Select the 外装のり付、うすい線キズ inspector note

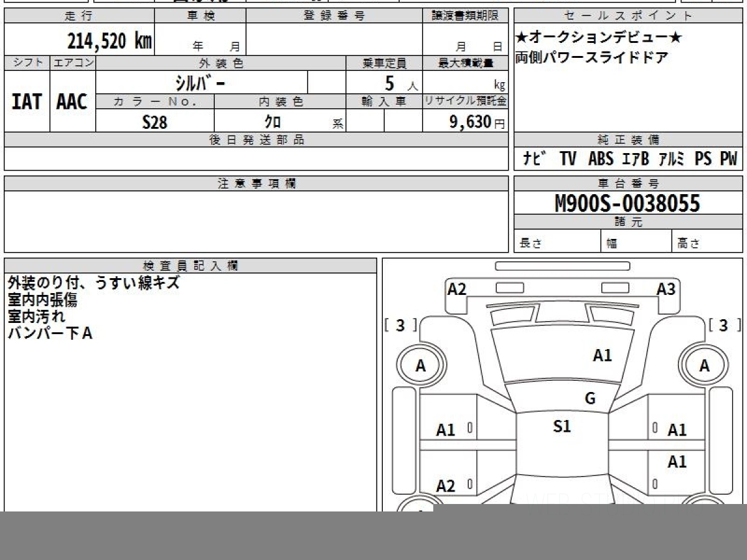pos(93,282)
